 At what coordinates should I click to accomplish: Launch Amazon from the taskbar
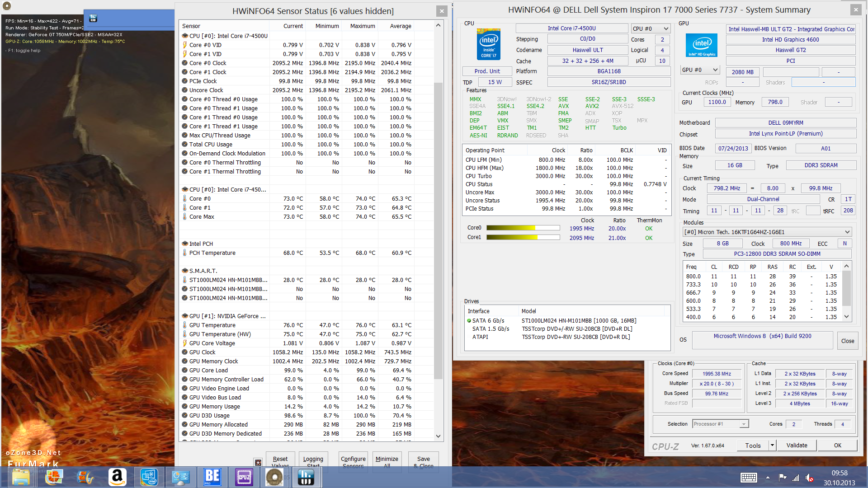click(x=117, y=477)
